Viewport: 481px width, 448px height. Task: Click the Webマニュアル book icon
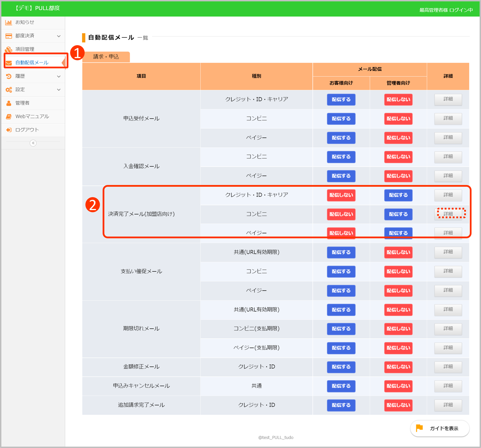tap(9, 116)
